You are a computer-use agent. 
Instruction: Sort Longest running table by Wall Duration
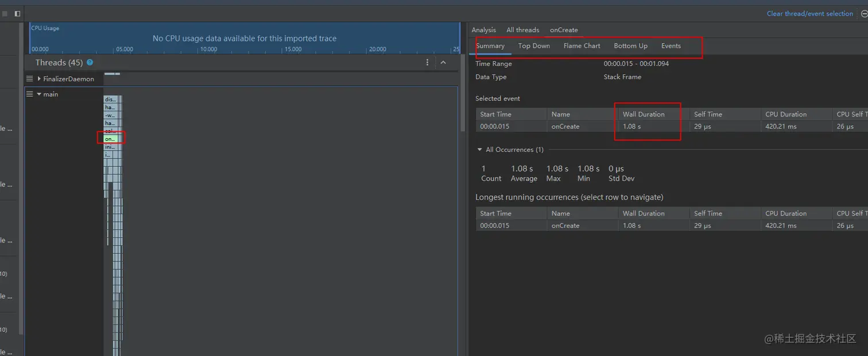[x=653, y=213]
